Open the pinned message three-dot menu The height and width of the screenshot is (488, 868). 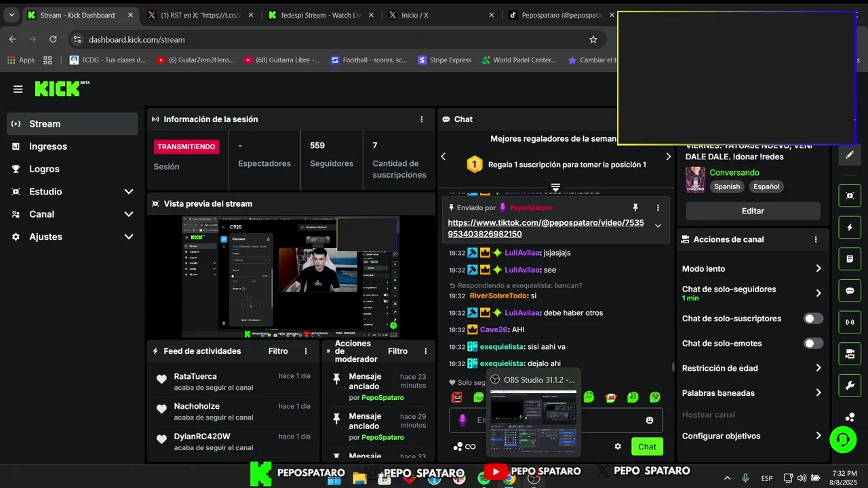point(658,207)
